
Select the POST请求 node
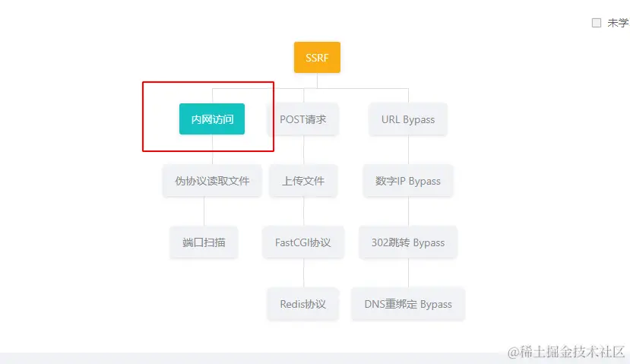pyautogui.click(x=303, y=119)
